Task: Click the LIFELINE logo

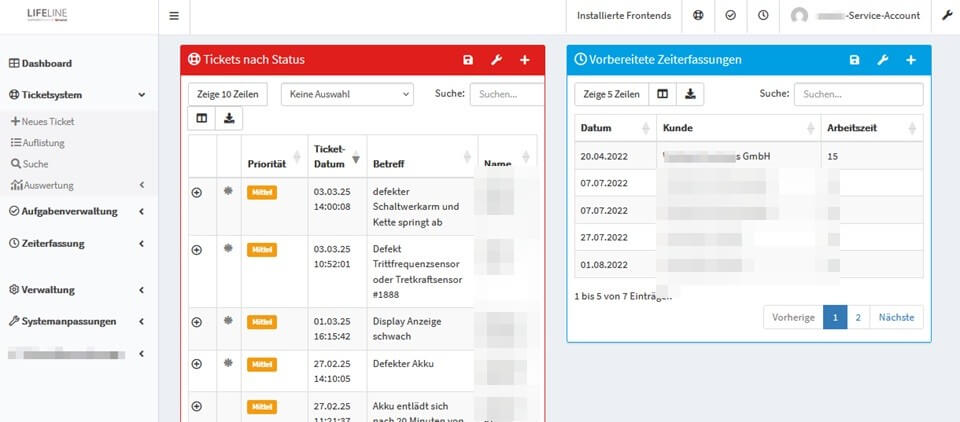Action: (47, 16)
